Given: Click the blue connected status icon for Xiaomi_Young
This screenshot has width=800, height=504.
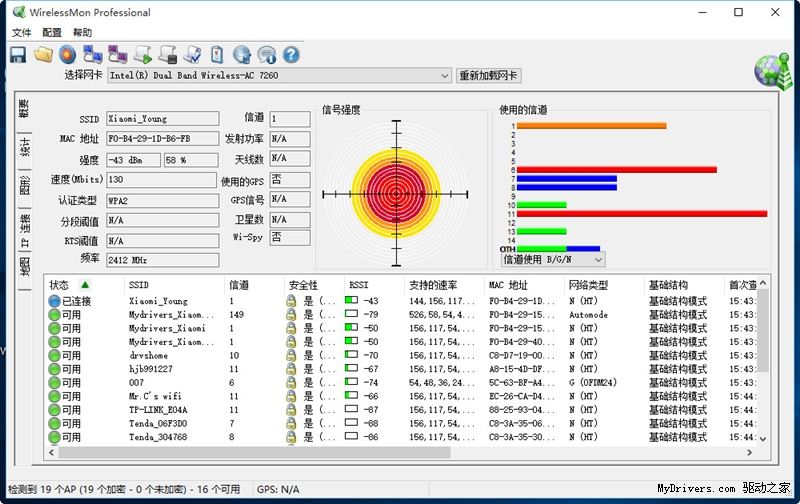Looking at the screenshot, I should point(55,301).
